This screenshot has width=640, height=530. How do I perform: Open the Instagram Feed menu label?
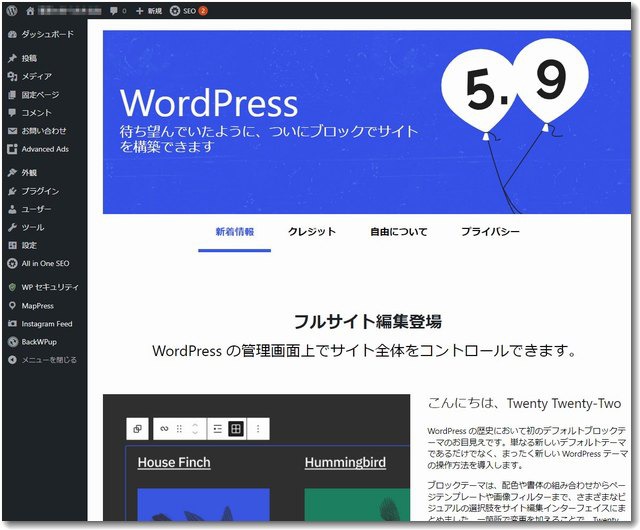pyautogui.click(x=47, y=324)
